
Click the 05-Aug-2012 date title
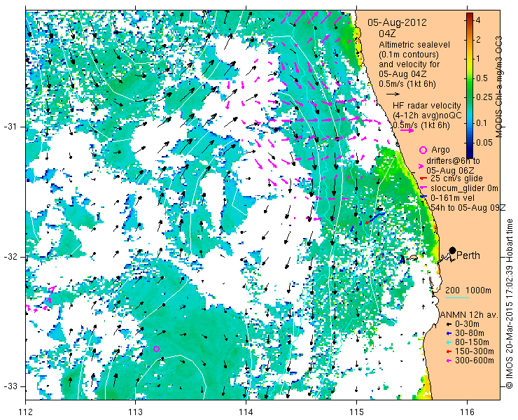pyautogui.click(x=397, y=22)
